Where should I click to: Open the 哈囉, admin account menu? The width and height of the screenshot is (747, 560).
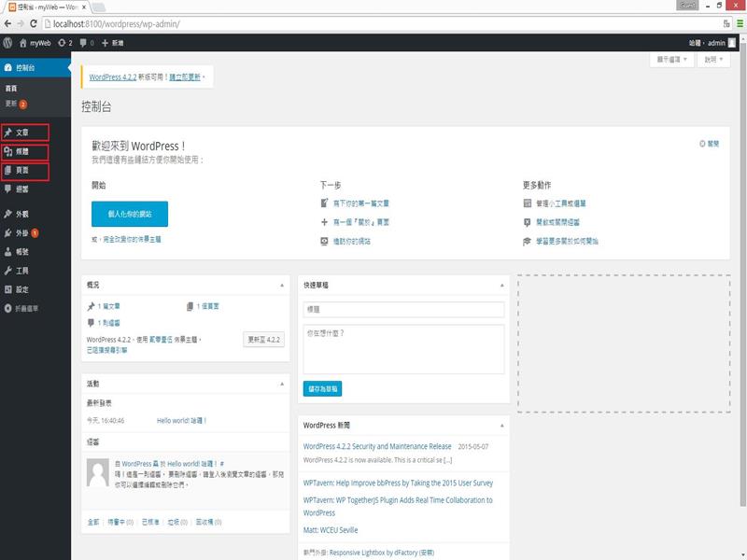tap(712, 43)
